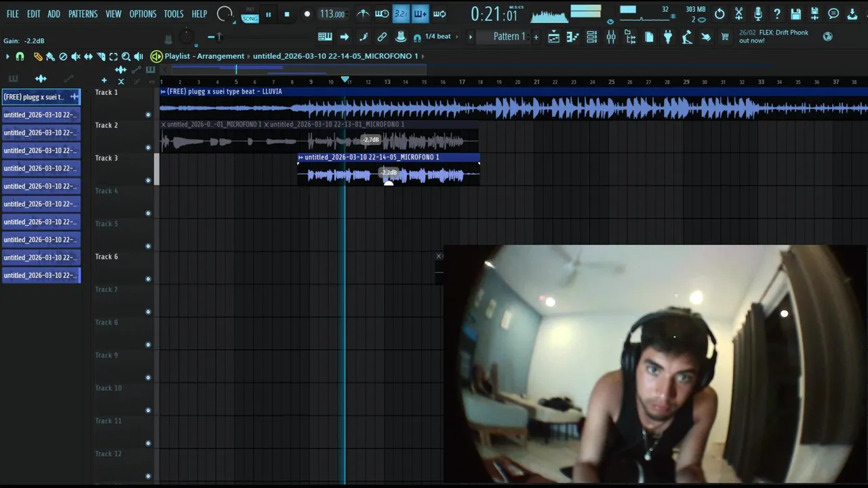Image resolution: width=868 pixels, height=488 pixels.
Task: Select the Mute tool
Action: (x=75, y=57)
